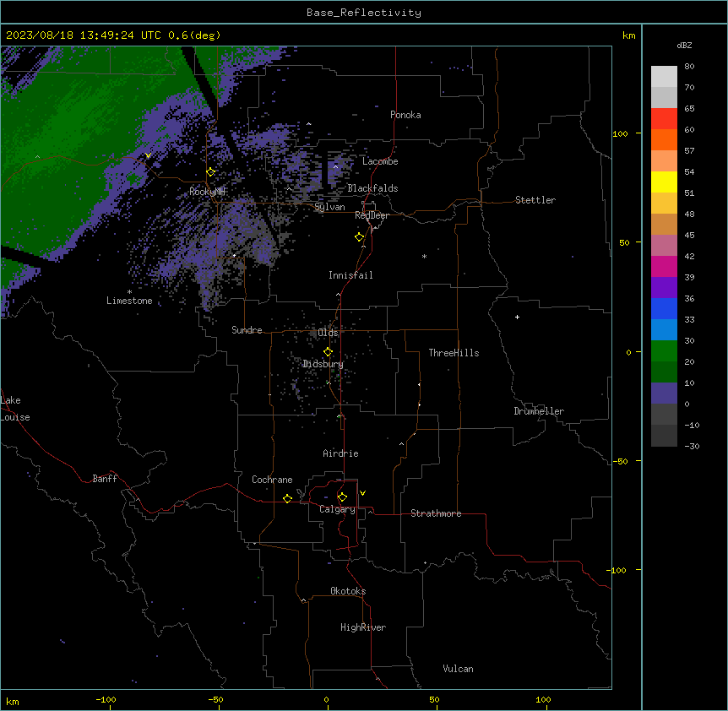Click the Didsbury town label

coord(323,364)
